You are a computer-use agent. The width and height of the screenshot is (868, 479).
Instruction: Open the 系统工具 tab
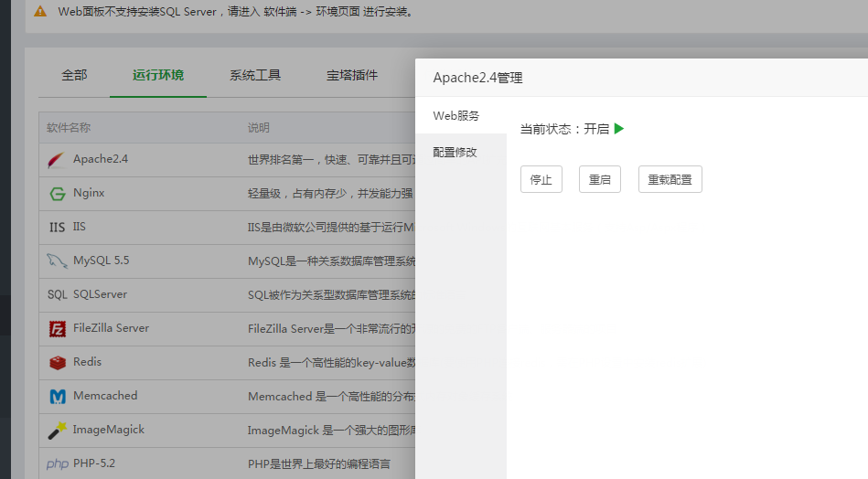pos(255,75)
